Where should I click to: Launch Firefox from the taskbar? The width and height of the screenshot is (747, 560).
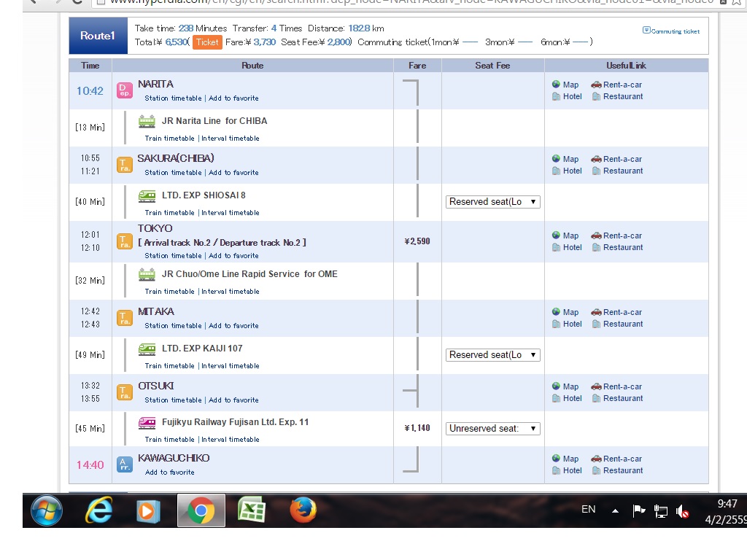tap(303, 510)
